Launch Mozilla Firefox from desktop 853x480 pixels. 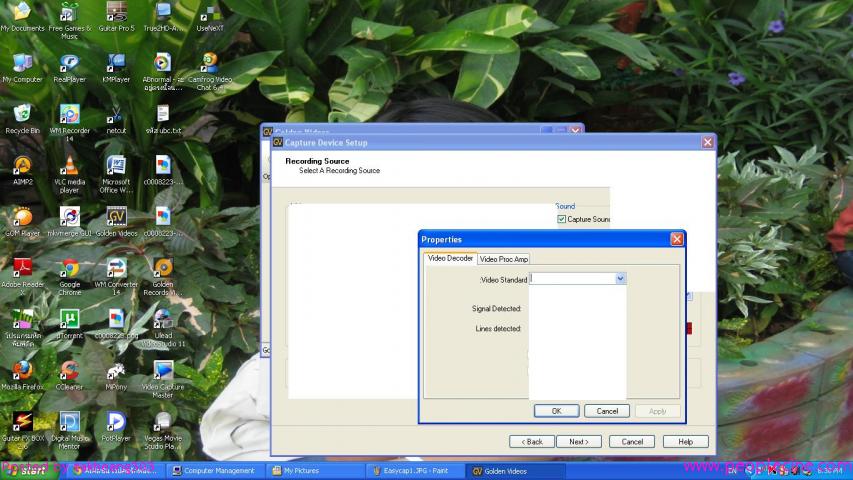tap(22, 376)
